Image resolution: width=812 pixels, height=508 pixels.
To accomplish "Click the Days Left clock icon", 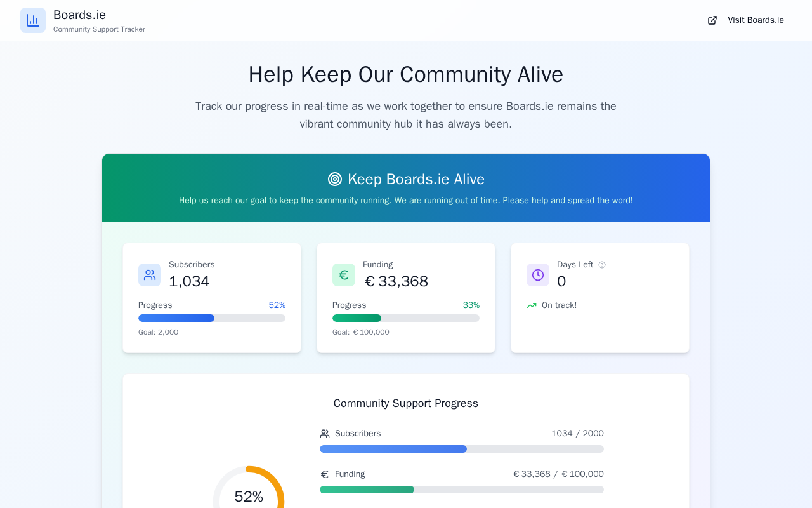I will [x=538, y=275].
